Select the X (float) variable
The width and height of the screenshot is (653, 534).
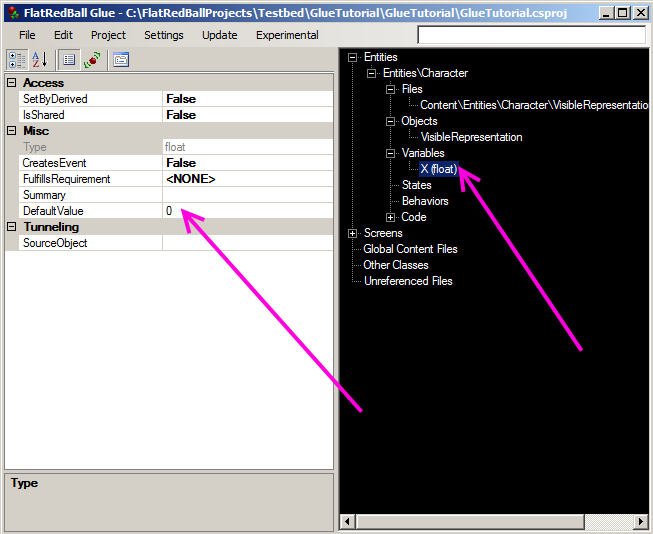(x=439, y=169)
